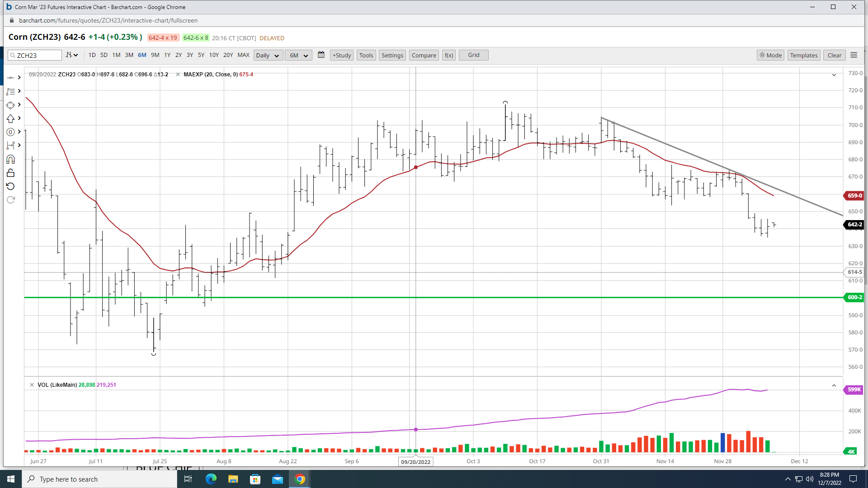Open the calendar date picker icon
Image resolution: width=868 pixels, height=488 pixels.
pyautogui.click(x=321, y=55)
